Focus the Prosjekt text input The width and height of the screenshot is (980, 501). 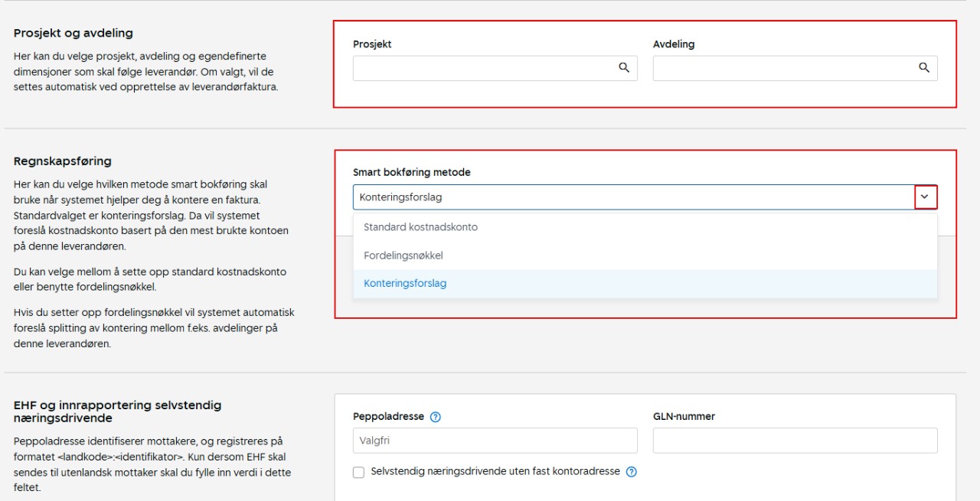(x=484, y=68)
